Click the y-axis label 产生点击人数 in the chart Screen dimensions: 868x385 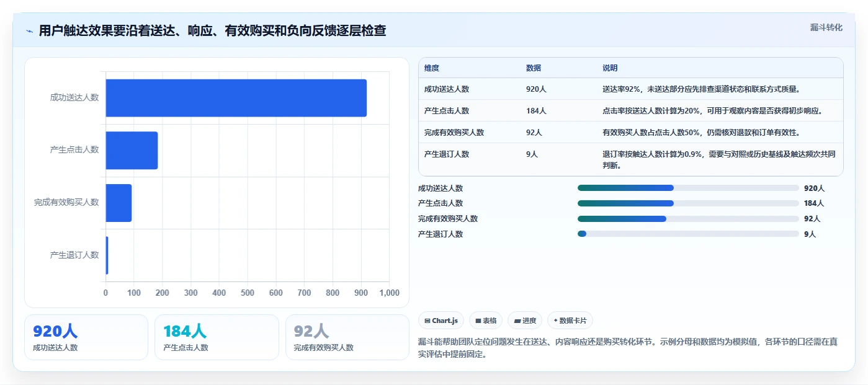74,150
